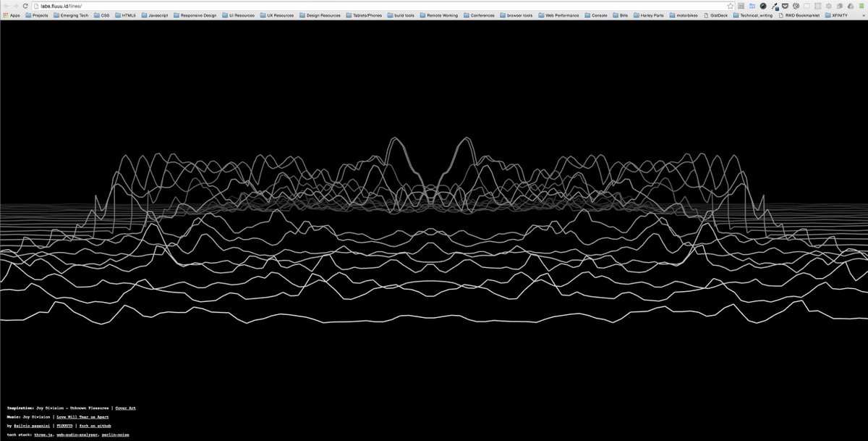Open the perlin-noise link
The image size is (868, 441).
click(x=115, y=434)
